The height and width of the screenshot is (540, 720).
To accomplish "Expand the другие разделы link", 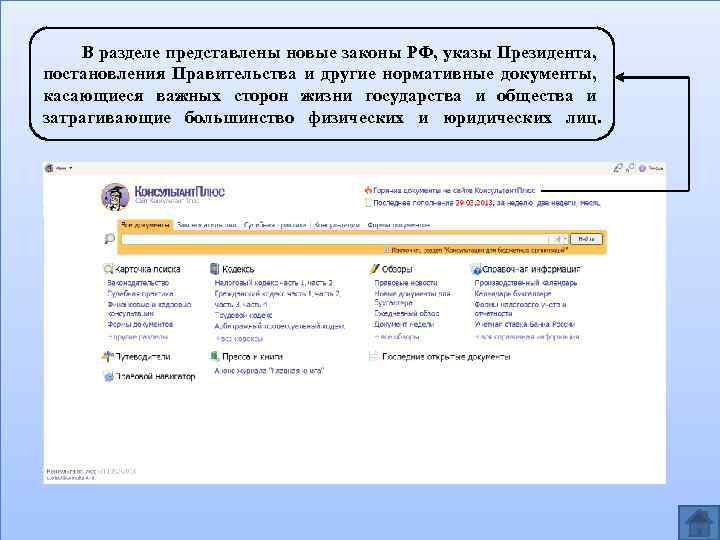I will 138,338.
